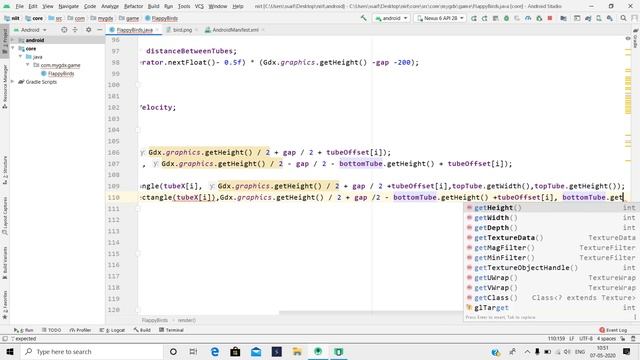Open the Edit menu
Image resolution: width=640 pixels, height=360 pixels.
coord(33,7)
